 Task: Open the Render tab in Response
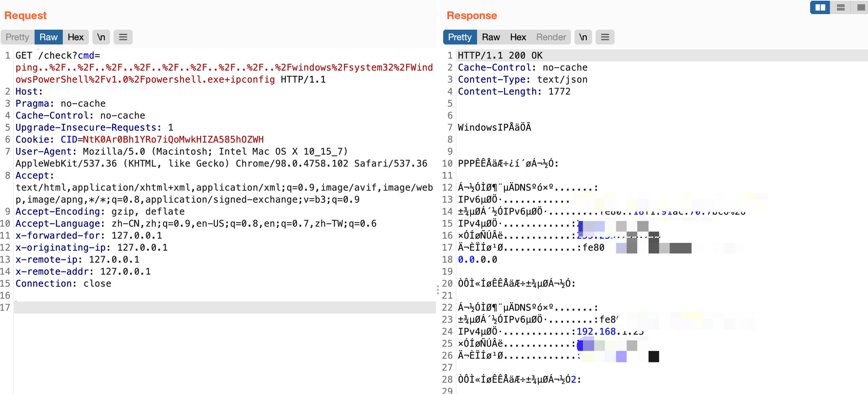[x=551, y=37]
